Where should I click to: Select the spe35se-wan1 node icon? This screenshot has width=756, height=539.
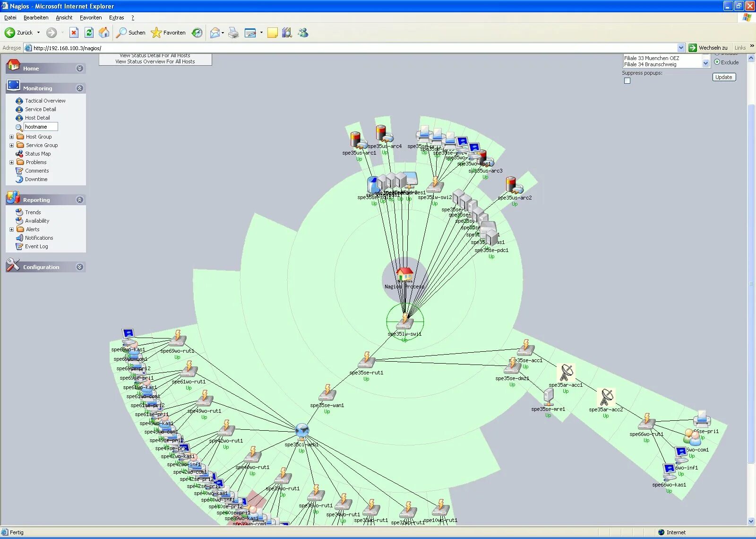[327, 393]
